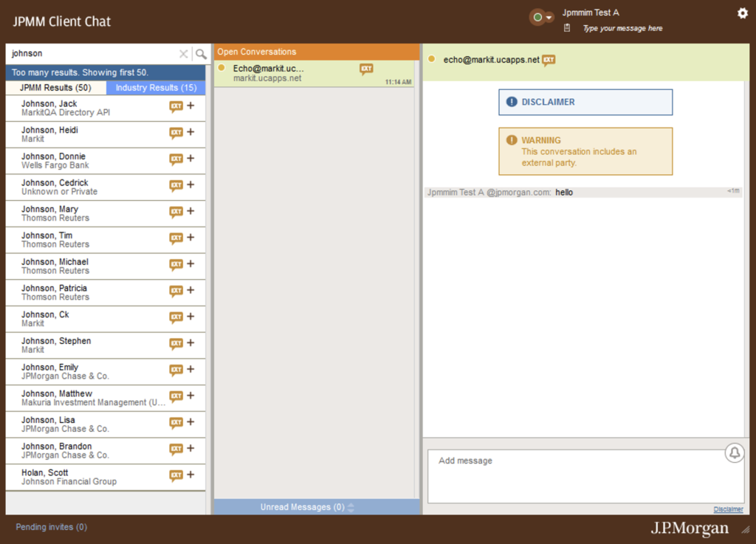The width and height of the screenshot is (756, 544).
Task: Add Johnson, Patricia to contacts
Action: [x=191, y=290]
